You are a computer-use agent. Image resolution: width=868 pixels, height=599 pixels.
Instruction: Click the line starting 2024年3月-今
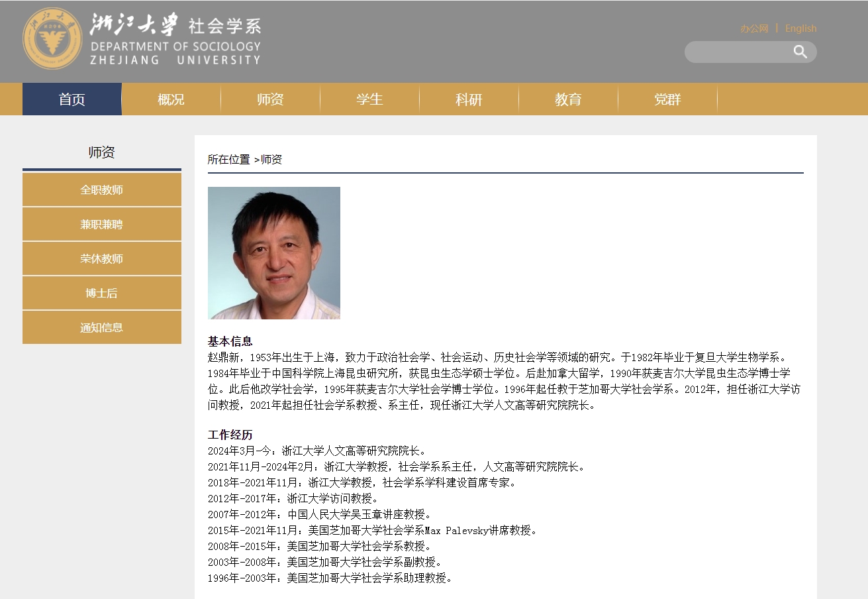tap(318, 451)
